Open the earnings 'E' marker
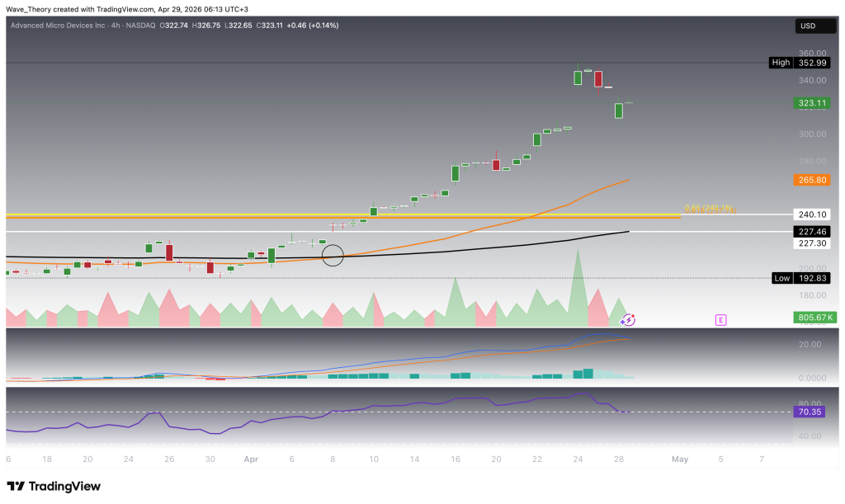 720,319
